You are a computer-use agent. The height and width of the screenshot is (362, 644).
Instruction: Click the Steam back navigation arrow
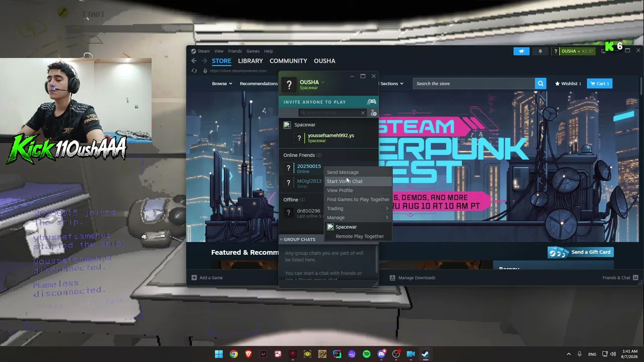tap(194, 61)
